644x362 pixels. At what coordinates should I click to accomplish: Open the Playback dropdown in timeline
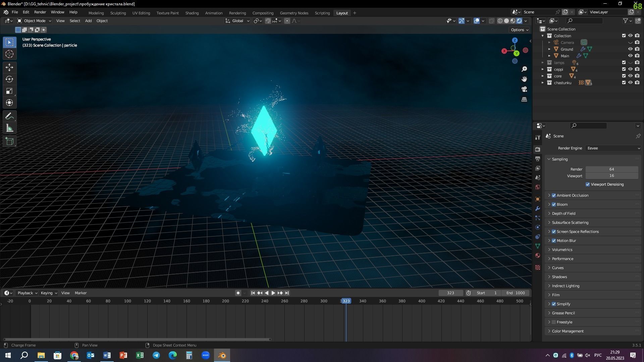point(27,293)
